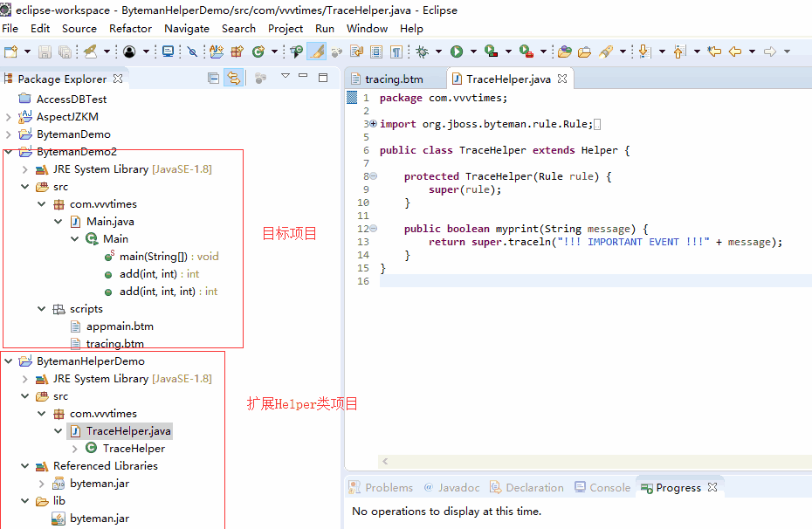Switch to the Javadoc view tab
The width and height of the screenshot is (812, 529).
[451, 488]
